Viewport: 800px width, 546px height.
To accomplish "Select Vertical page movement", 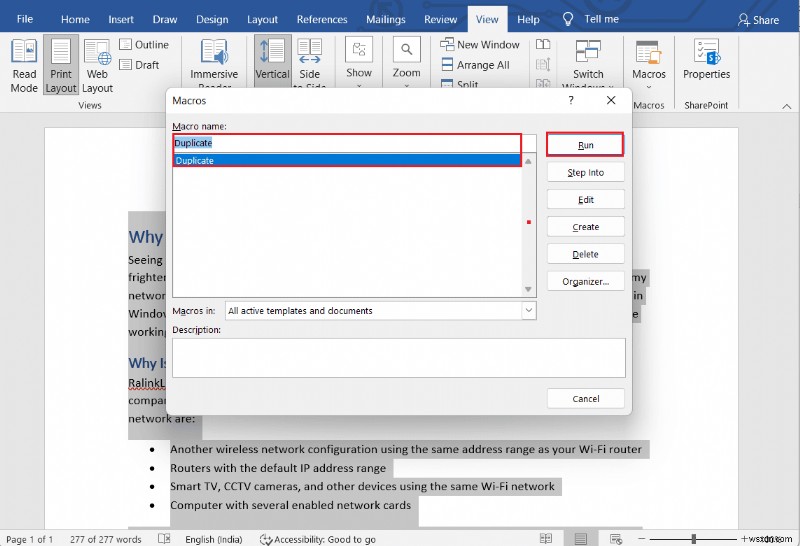I will pyautogui.click(x=272, y=61).
